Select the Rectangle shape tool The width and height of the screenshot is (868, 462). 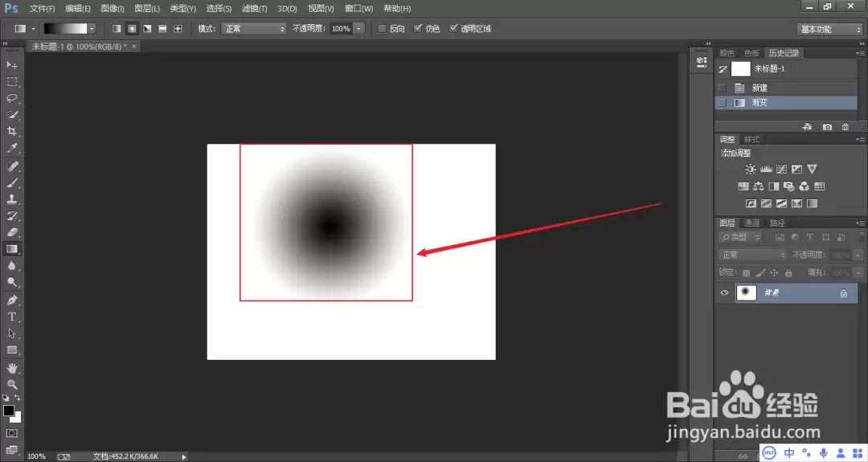coord(12,350)
